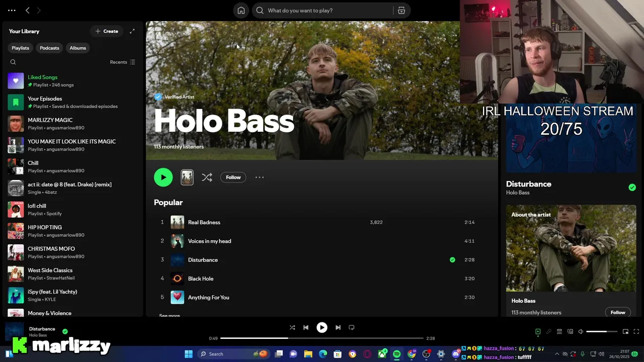
Task: Adjust the volume slider
Action: click(602, 332)
